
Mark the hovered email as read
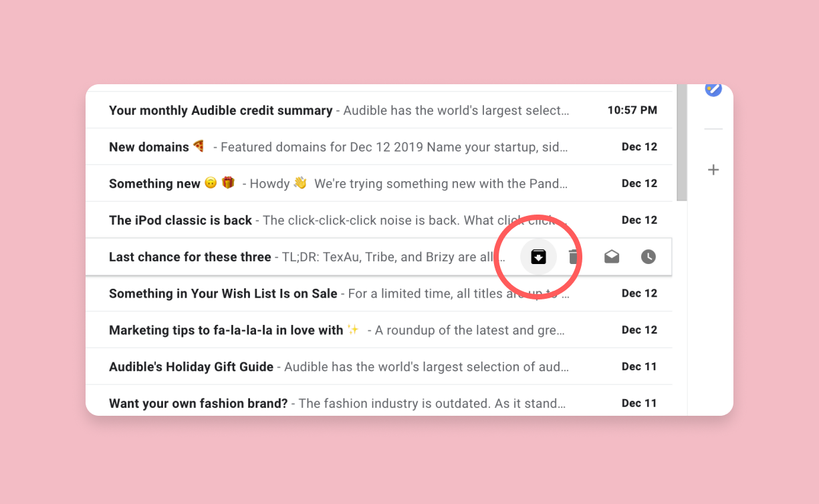coord(612,257)
